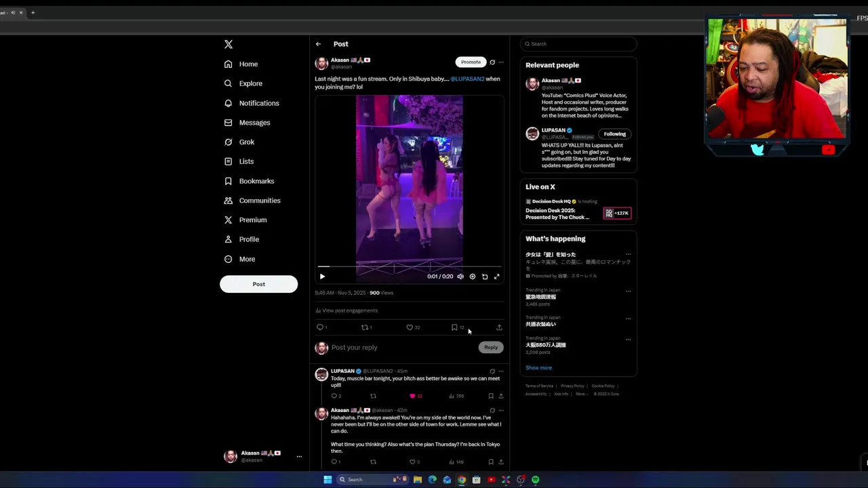Open the Terms of Service link
Screen dimensions: 868x488
pos(539,386)
